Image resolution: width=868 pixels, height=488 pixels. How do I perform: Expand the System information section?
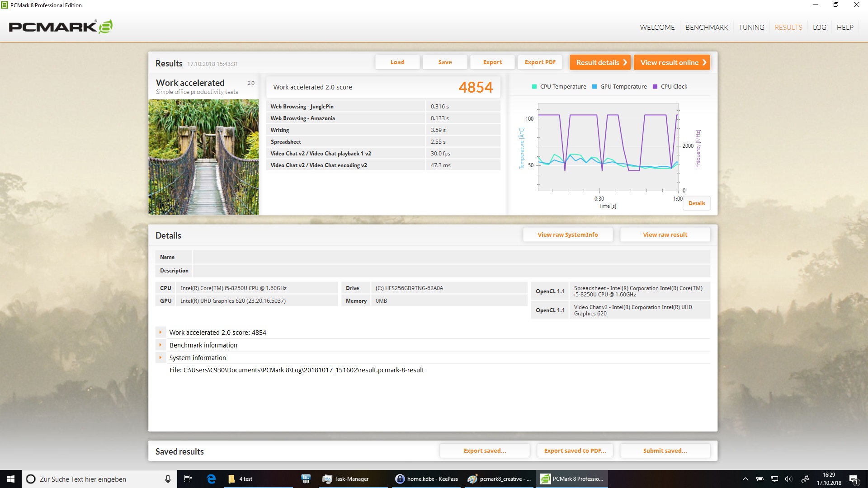click(x=160, y=357)
